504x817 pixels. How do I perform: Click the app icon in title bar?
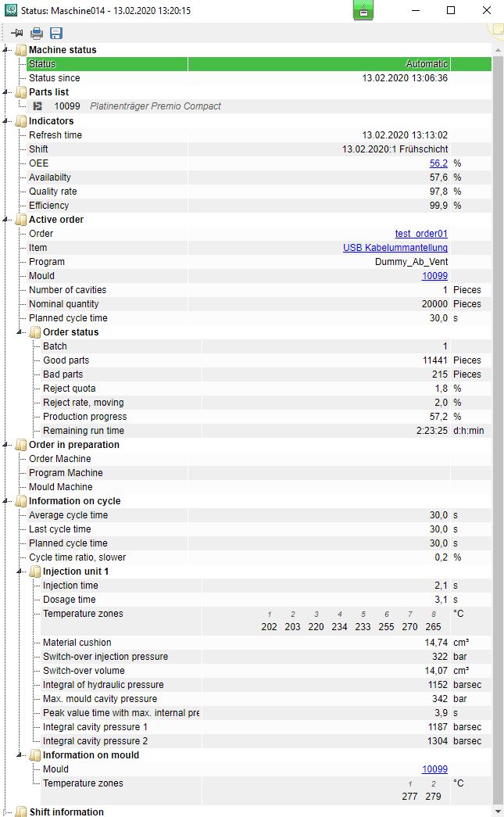click(x=10, y=10)
